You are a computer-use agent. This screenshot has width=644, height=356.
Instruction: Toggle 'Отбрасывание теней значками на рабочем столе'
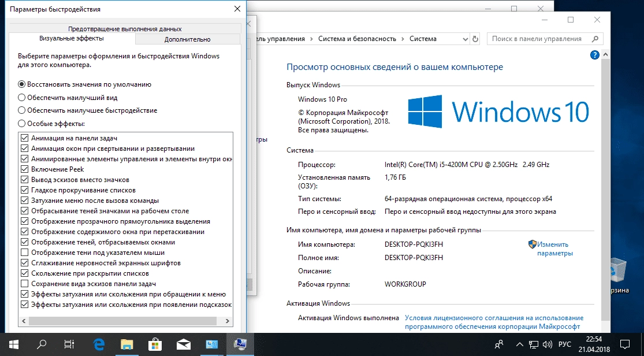24,211
